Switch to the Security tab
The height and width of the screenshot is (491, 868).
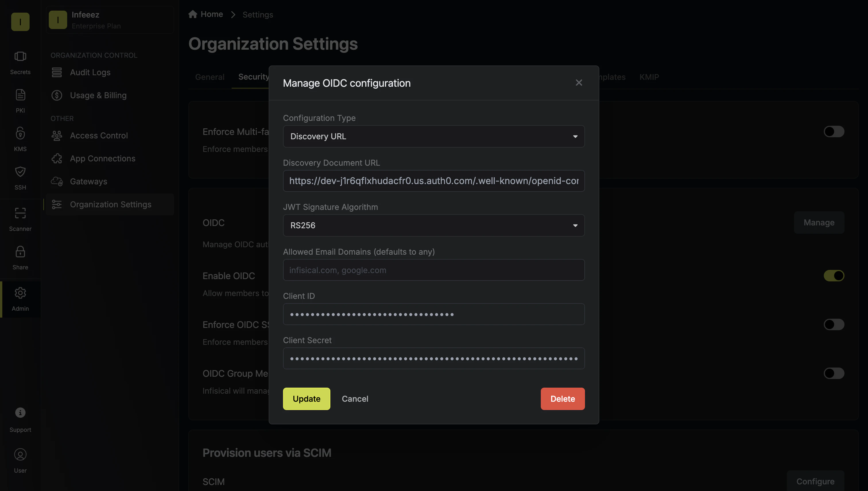click(x=253, y=77)
